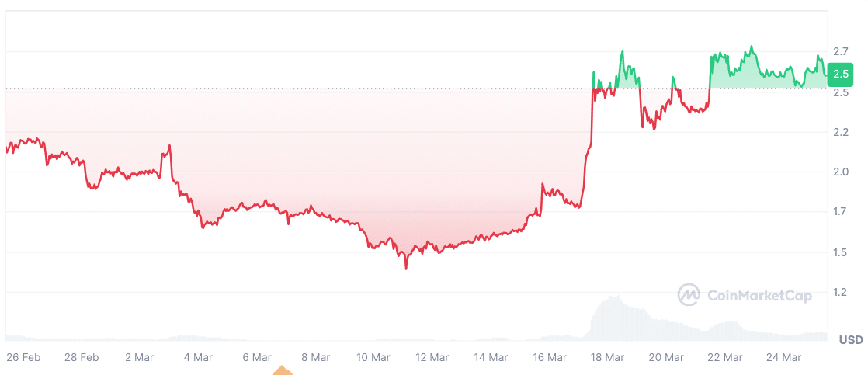This screenshot has height=375, width=868.
Task: Click the 22 Mar date label
Action: pos(724,357)
